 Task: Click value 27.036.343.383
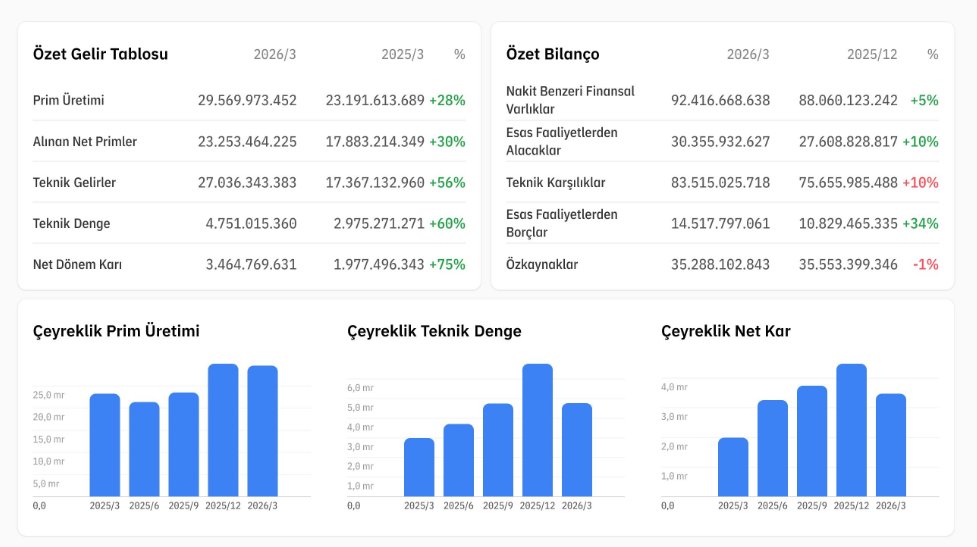point(247,183)
